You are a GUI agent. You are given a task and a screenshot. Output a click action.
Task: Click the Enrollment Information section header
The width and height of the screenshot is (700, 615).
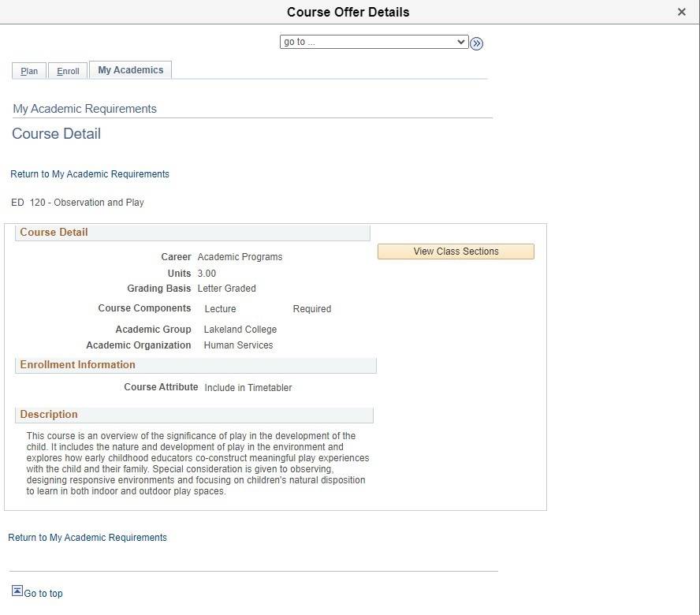click(x=77, y=364)
